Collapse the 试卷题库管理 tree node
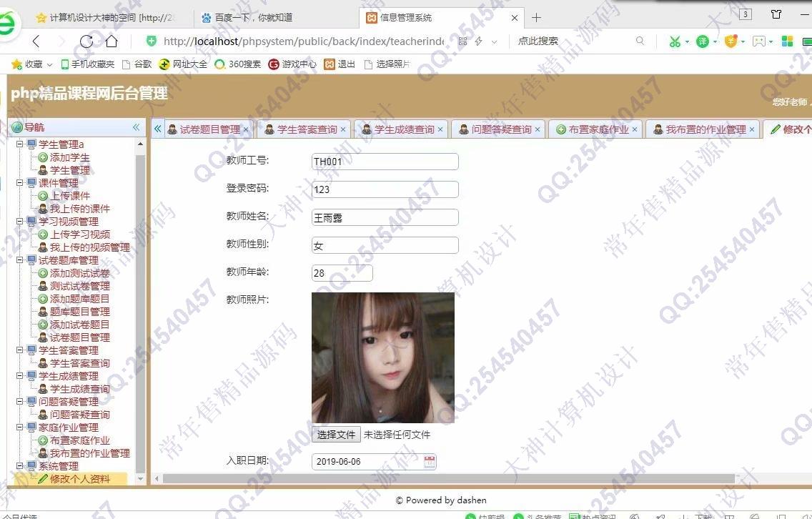The image size is (812, 519). click(x=20, y=260)
